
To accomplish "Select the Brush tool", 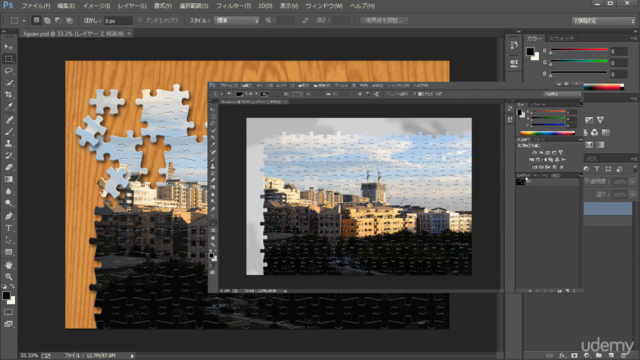I will [x=9, y=131].
